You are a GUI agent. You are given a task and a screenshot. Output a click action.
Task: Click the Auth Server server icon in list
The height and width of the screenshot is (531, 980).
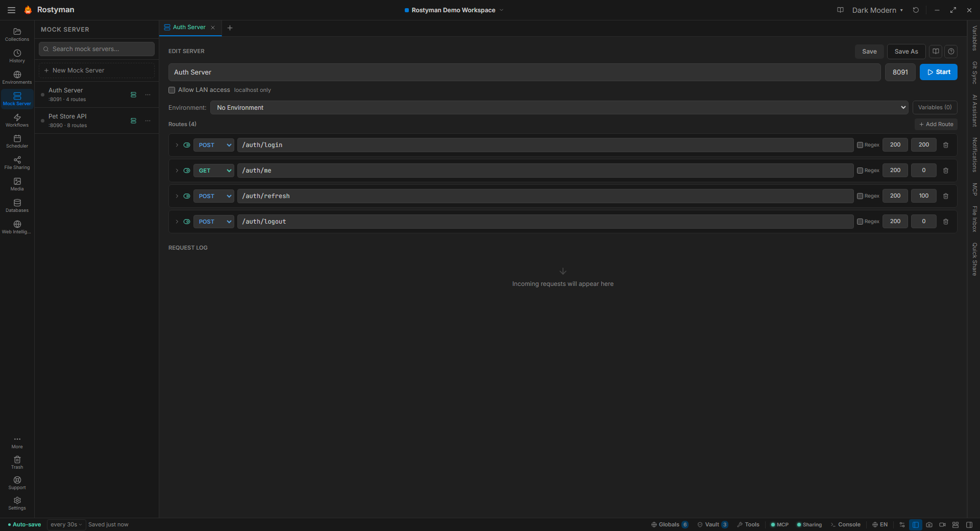click(133, 94)
